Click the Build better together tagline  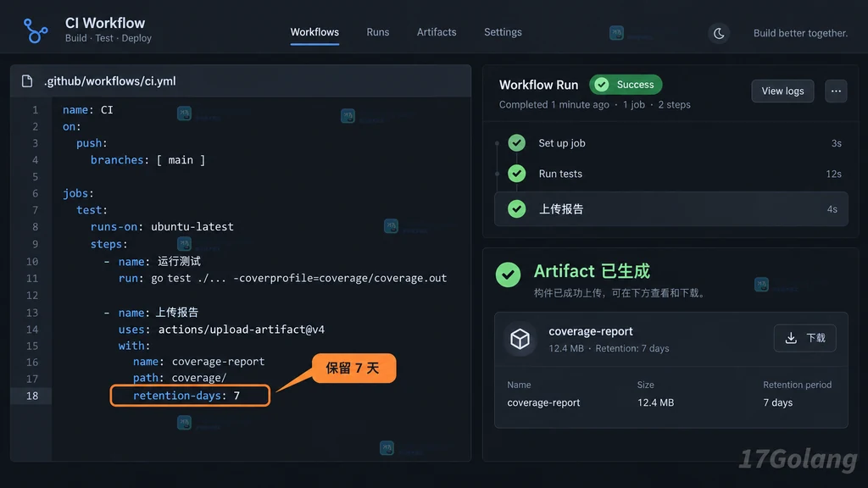[x=800, y=33]
